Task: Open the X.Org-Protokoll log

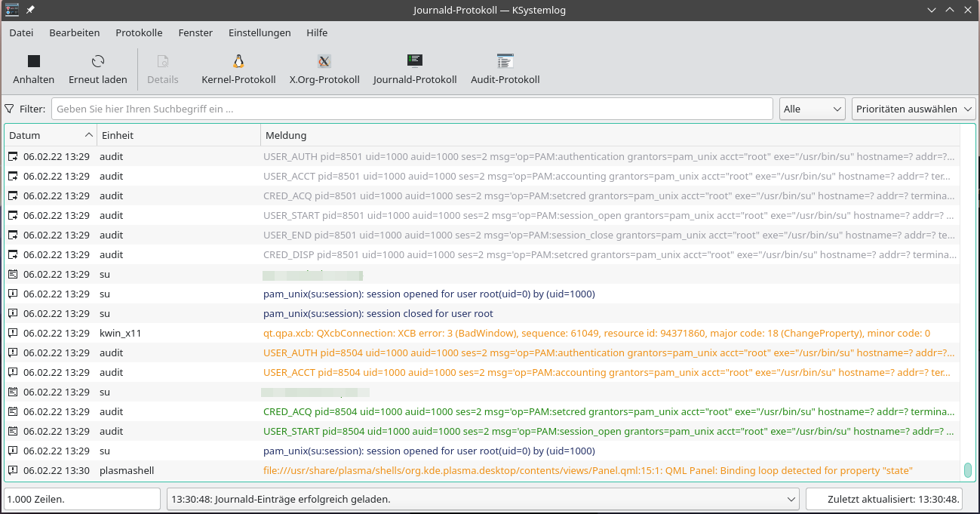Action: (324, 62)
